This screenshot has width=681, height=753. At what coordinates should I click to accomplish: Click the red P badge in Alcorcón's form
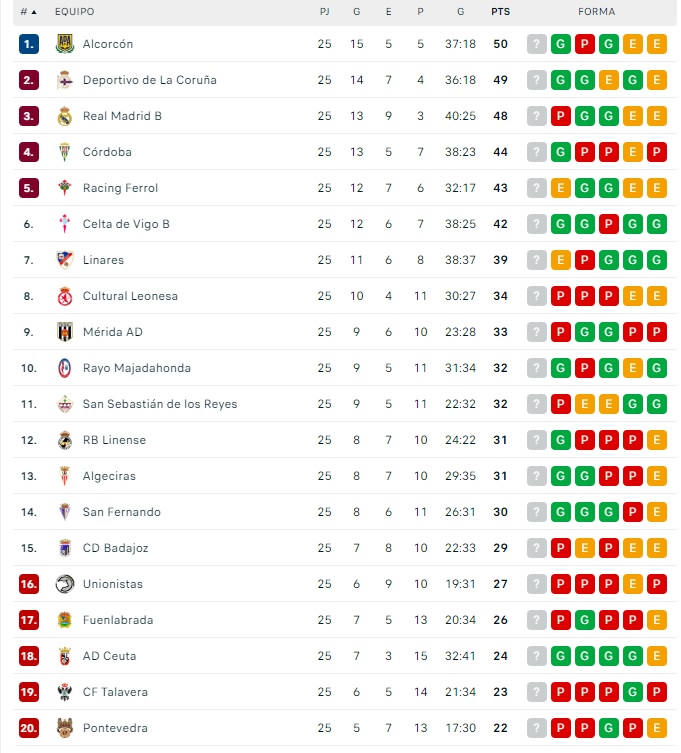click(585, 44)
